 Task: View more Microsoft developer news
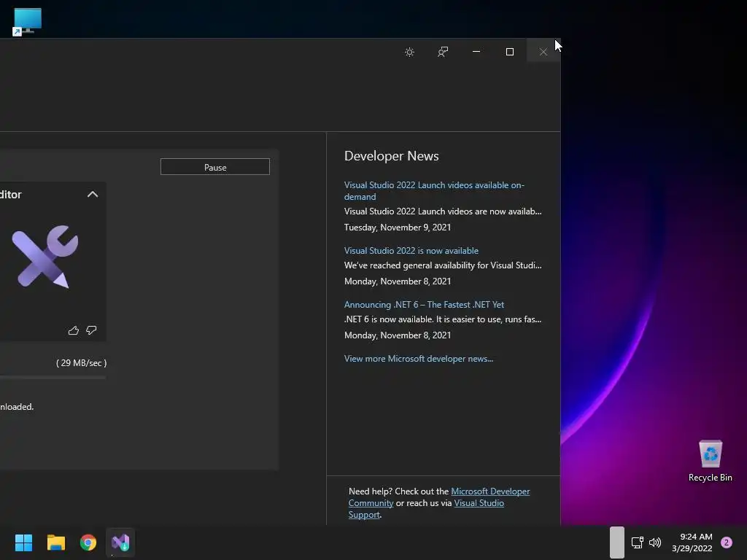418,359
